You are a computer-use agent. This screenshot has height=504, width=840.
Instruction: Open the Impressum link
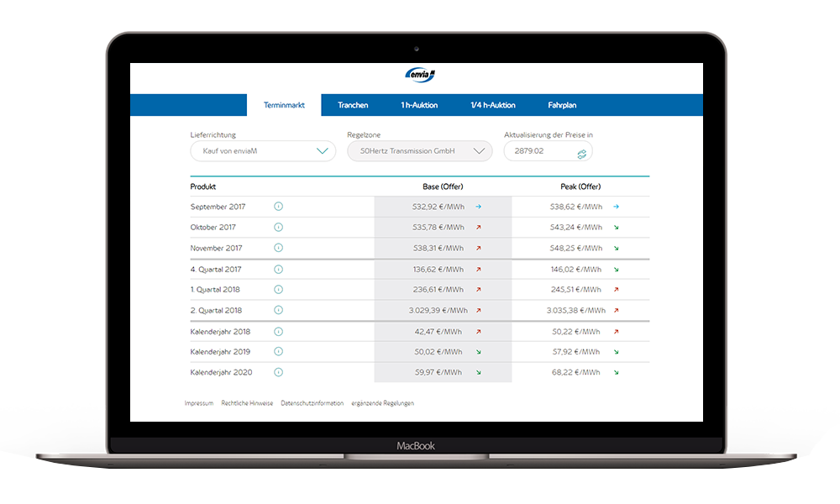pos(199,403)
